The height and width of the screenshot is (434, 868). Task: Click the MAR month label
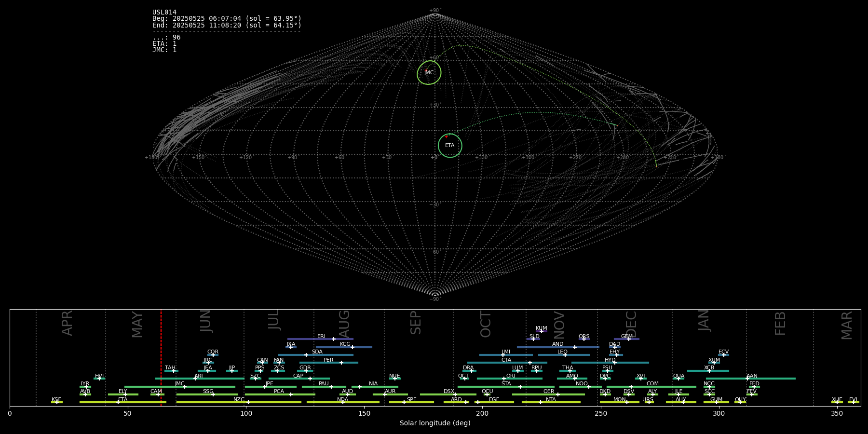pyautogui.click(x=847, y=325)
